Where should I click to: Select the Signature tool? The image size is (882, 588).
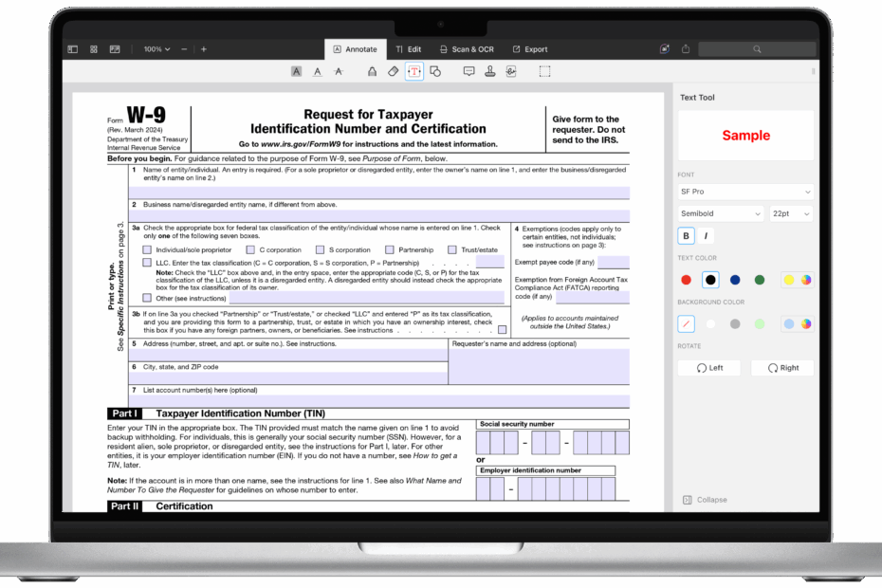pyautogui.click(x=509, y=71)
